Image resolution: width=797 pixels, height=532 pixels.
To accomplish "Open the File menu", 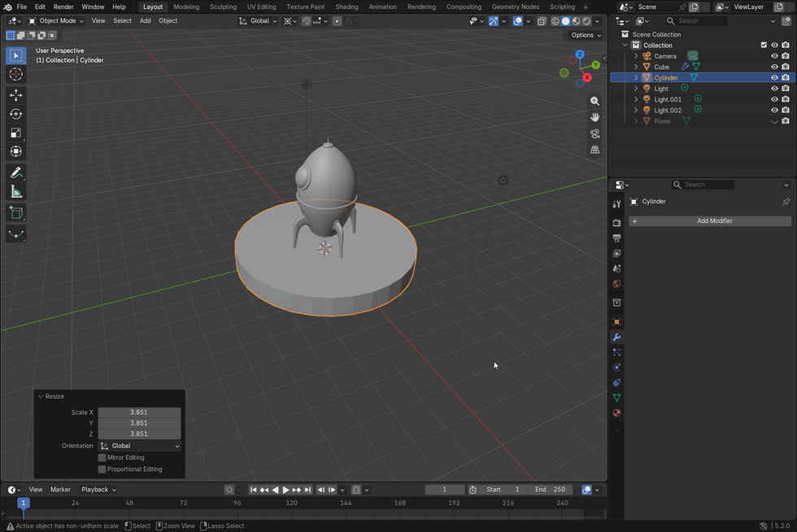I will point(22,7).
